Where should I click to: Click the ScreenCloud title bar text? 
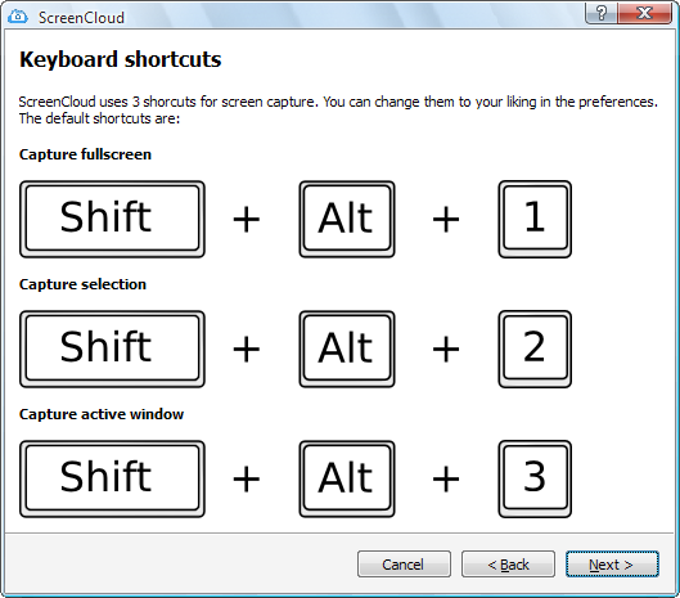82,17
